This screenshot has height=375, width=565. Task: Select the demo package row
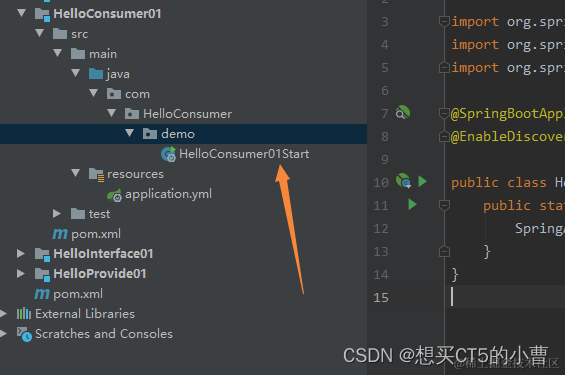183,134
